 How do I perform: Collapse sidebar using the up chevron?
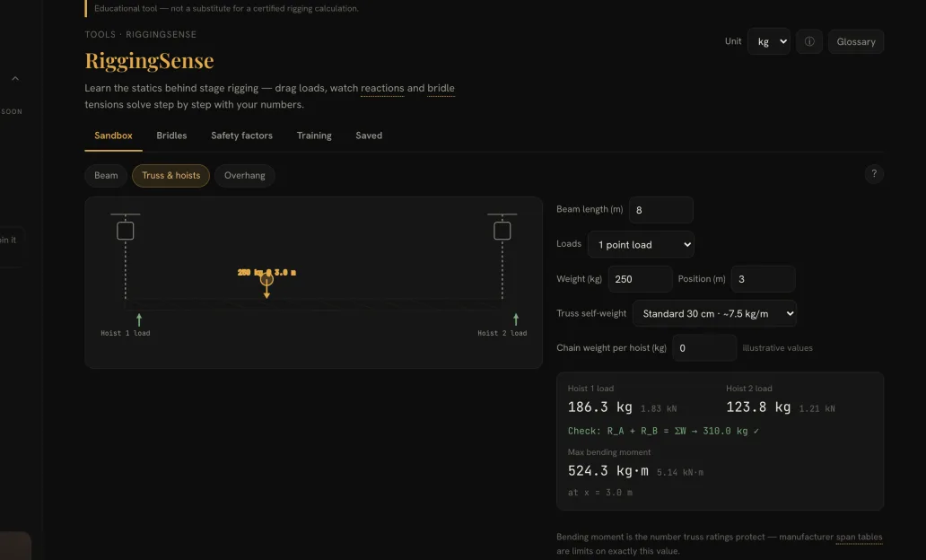click(x=15, y=79)
